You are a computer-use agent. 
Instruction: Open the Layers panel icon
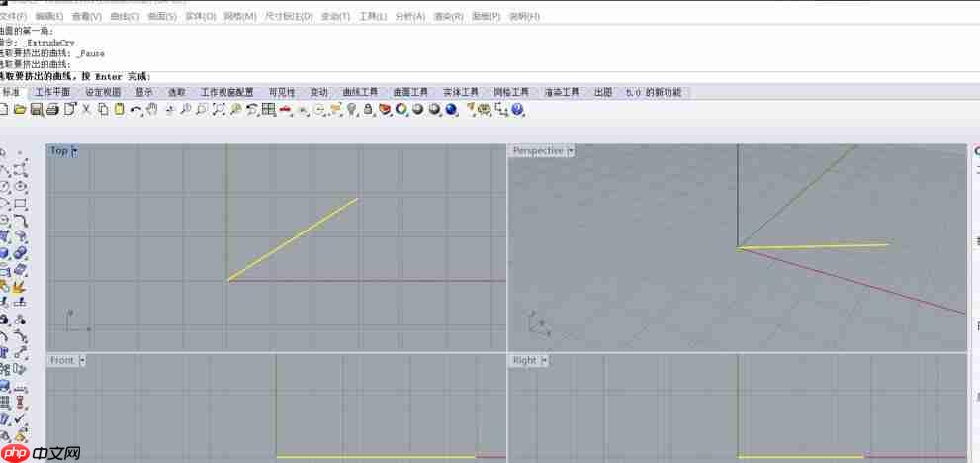385,110
